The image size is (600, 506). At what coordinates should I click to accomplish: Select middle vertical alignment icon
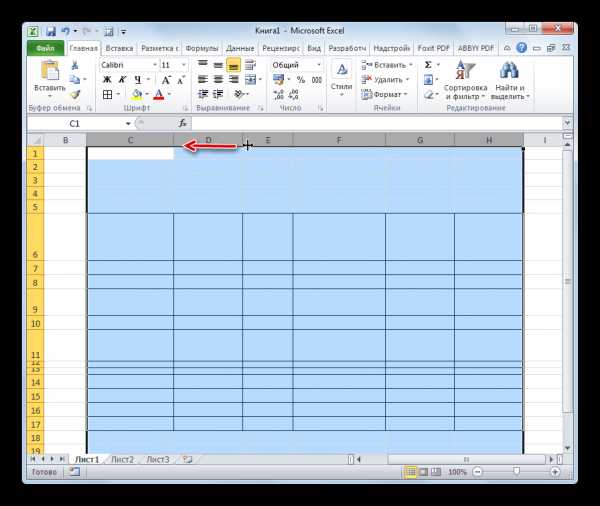click(x=218, y=65)
